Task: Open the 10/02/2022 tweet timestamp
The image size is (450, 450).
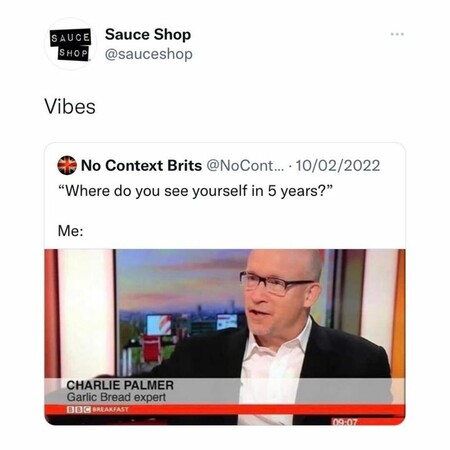Action: tap(338, 166)
